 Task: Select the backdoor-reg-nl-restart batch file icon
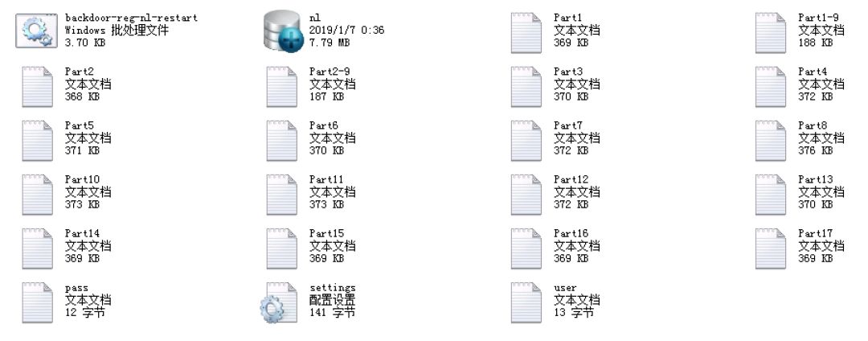click(36, 31)
